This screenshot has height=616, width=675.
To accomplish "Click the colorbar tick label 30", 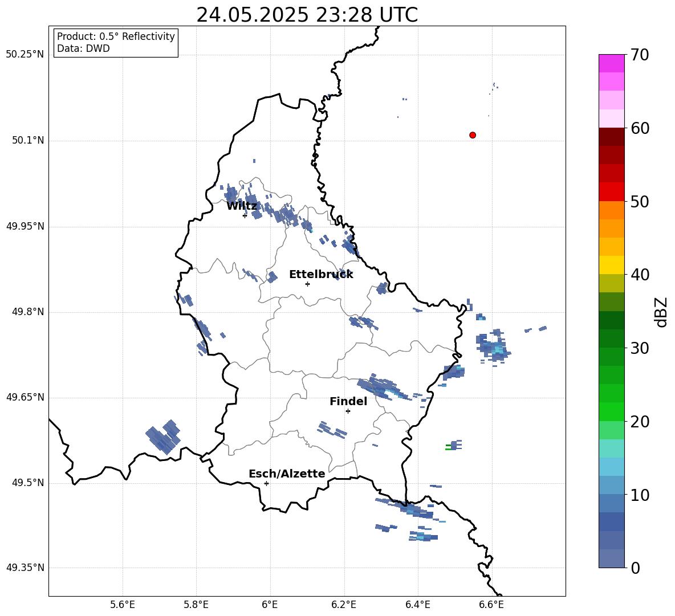I will 639,348.
